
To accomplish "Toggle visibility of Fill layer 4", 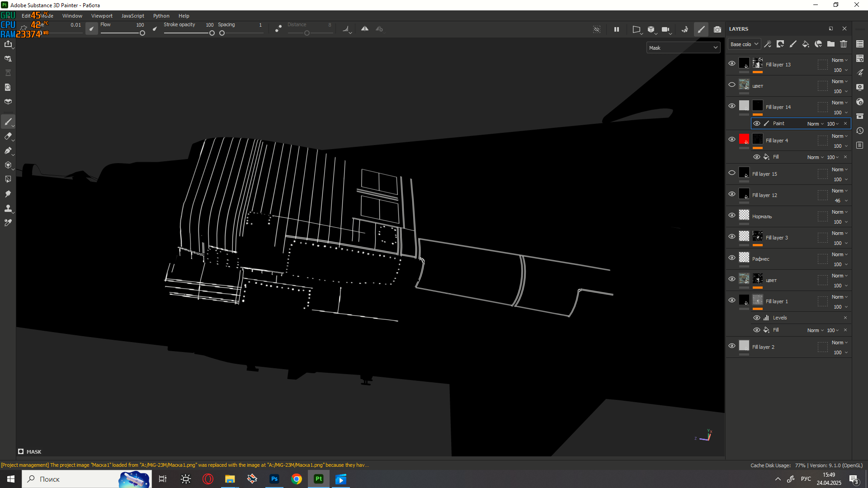I will [732, 139].
